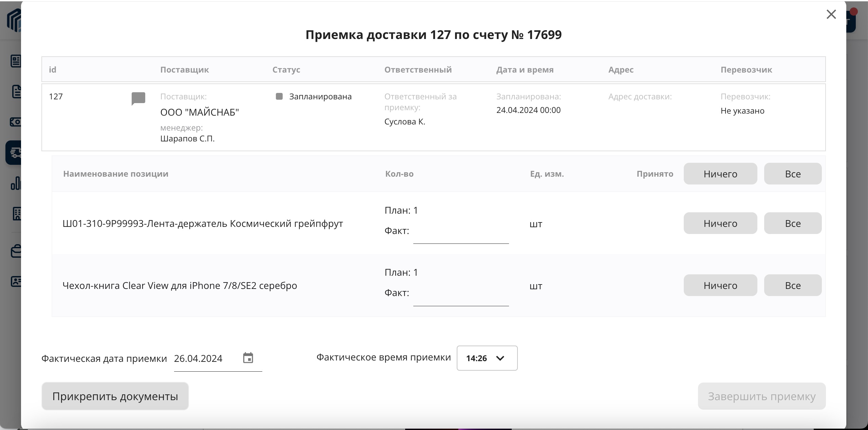Click item name Ш01-310-9Р99993-Лента-держатель
This screenshot has height=430, width=868.
[203, 223]
